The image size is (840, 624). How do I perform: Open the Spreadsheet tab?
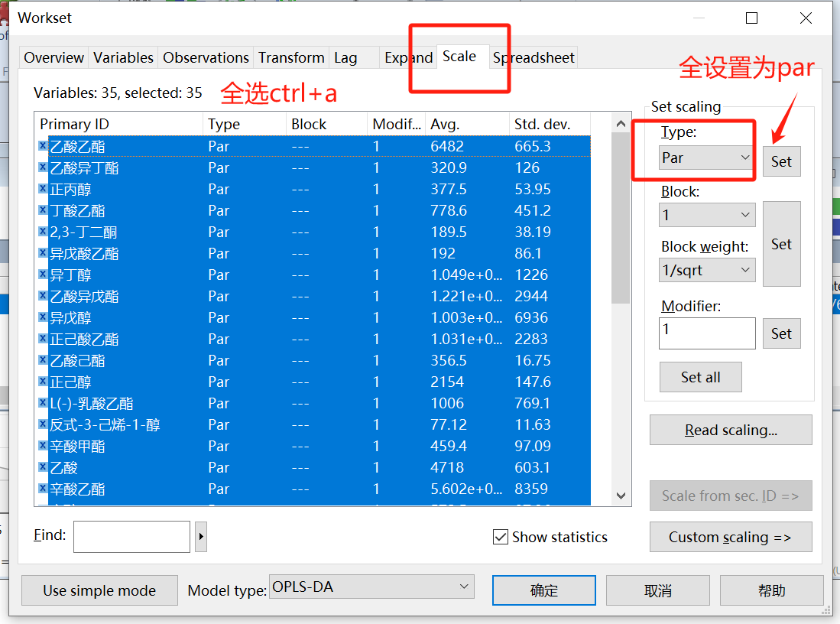click(x=534, y=57)
